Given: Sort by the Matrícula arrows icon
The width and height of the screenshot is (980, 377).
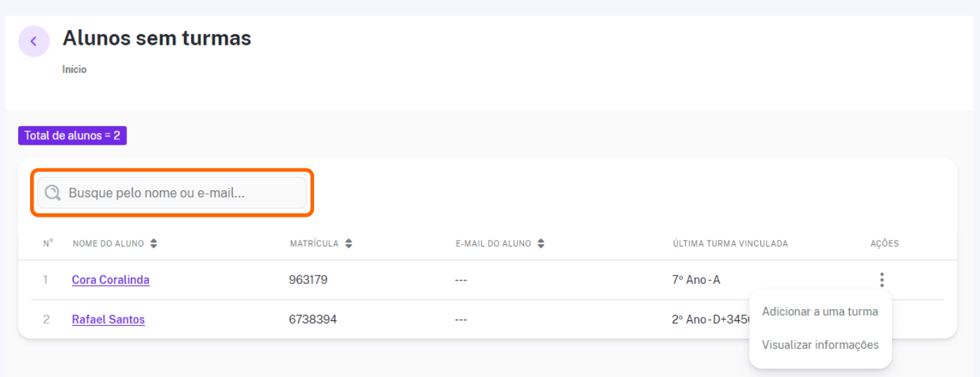Looking at the screenshot, I should [x=348, y=243].
